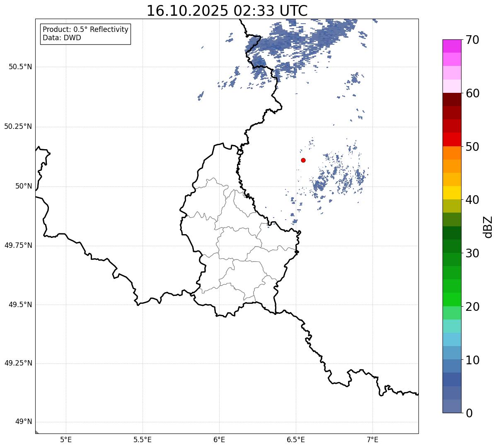
Task: Click the latitude label 49.25°N
Action: (x=18, y=363)
